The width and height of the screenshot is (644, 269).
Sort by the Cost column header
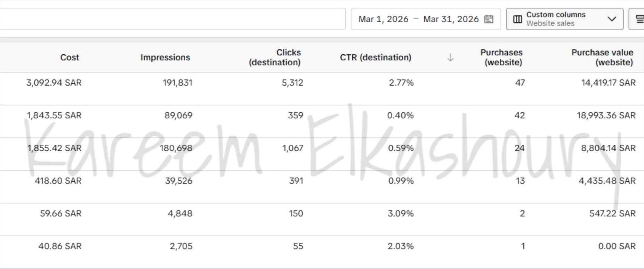(x=70, y=57)
